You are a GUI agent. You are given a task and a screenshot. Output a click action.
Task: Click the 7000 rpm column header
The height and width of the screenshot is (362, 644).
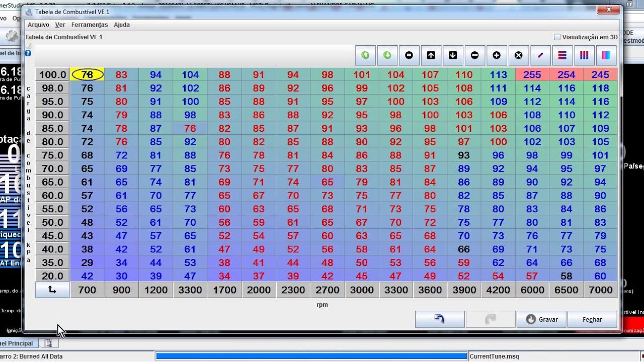(600, 290)
